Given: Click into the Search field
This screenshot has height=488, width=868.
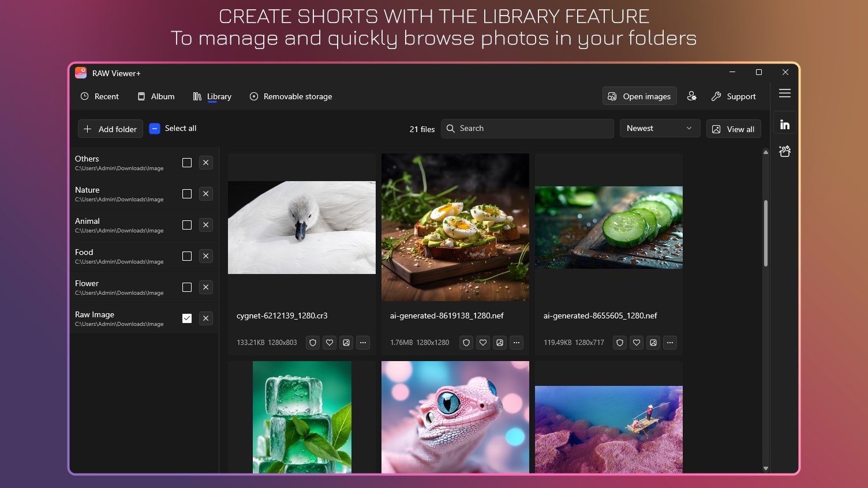Looking at the screenshot, I should click(527, 129).
